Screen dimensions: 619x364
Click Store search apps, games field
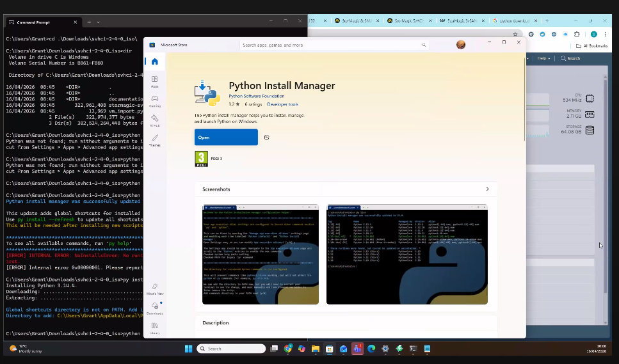point(334,45)
